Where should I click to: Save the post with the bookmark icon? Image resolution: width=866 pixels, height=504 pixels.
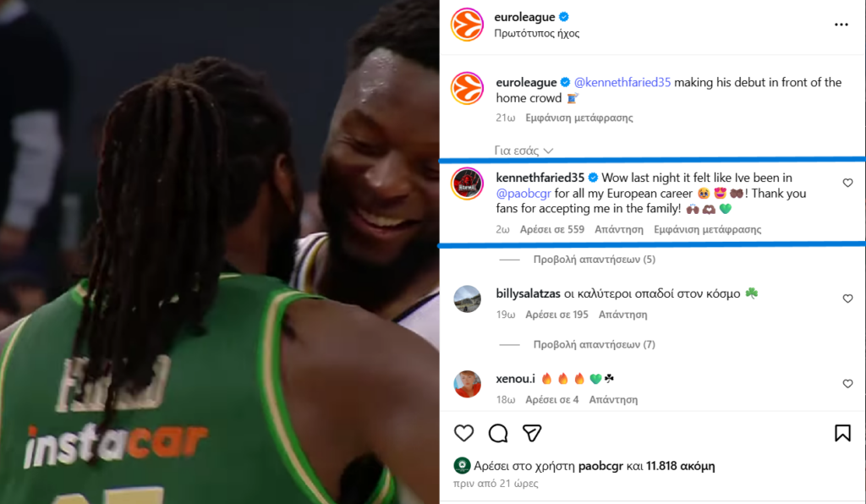click(x=842, y=433)
